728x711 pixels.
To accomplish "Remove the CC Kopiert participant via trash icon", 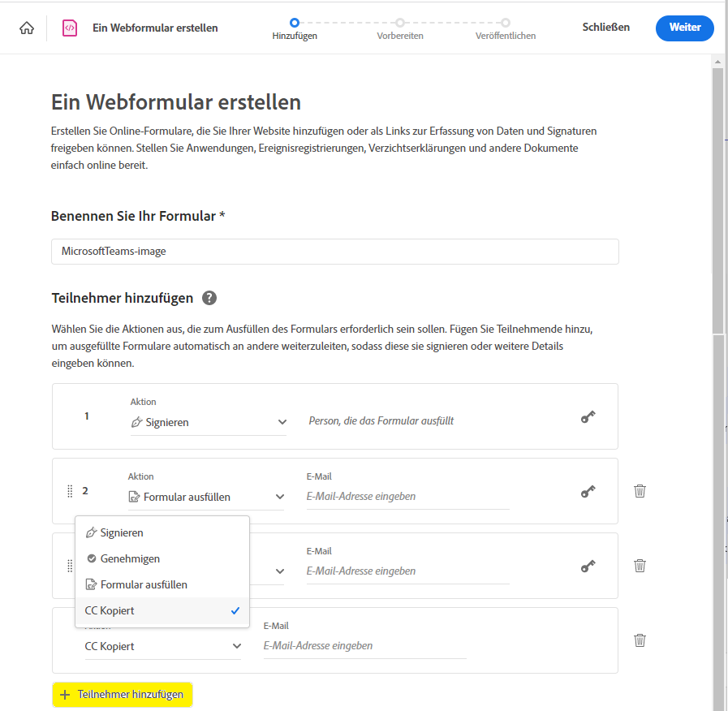I will [640, 640].
